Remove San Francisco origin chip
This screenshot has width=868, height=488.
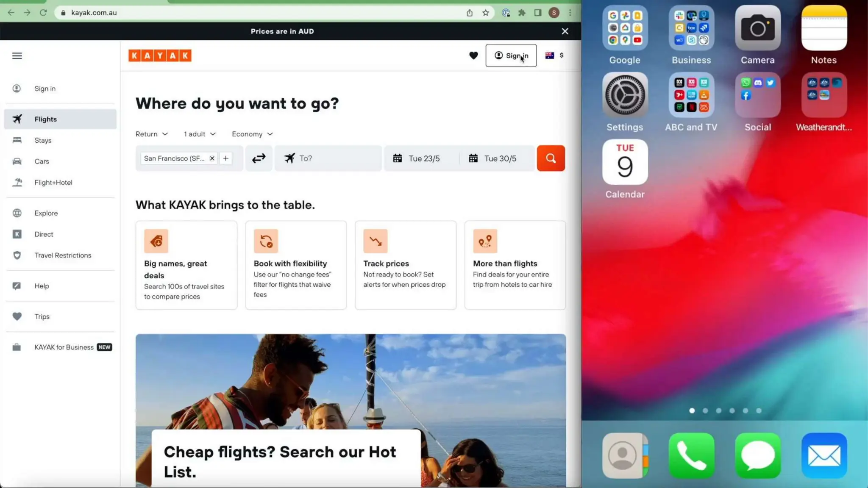point(212,158)
